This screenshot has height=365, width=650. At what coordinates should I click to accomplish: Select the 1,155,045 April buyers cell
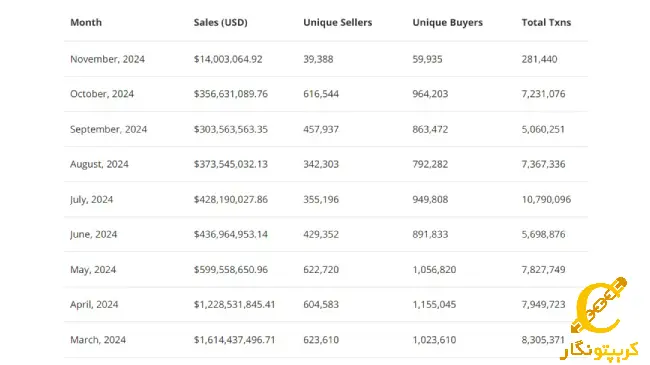(x=434, y=304)
